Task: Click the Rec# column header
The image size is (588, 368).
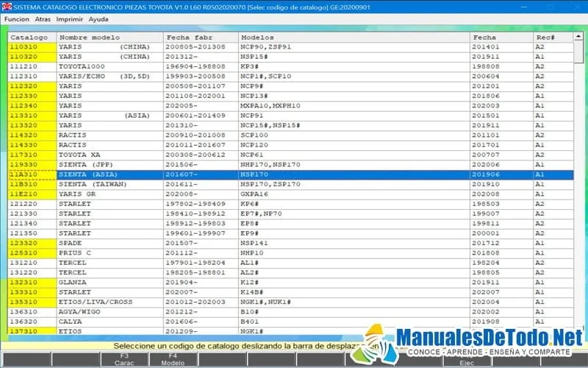Action: (x=553, y=38)
